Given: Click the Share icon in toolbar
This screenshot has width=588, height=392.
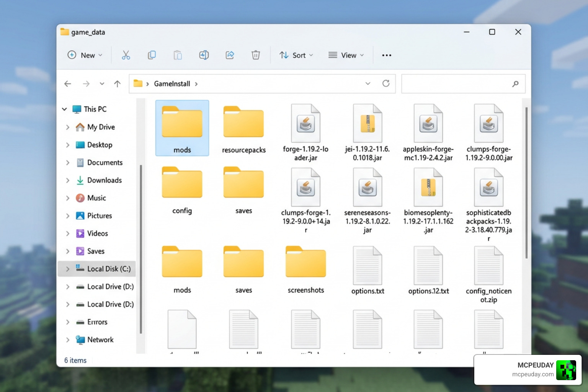Looking at the screenshot, I should pos(230,55).
